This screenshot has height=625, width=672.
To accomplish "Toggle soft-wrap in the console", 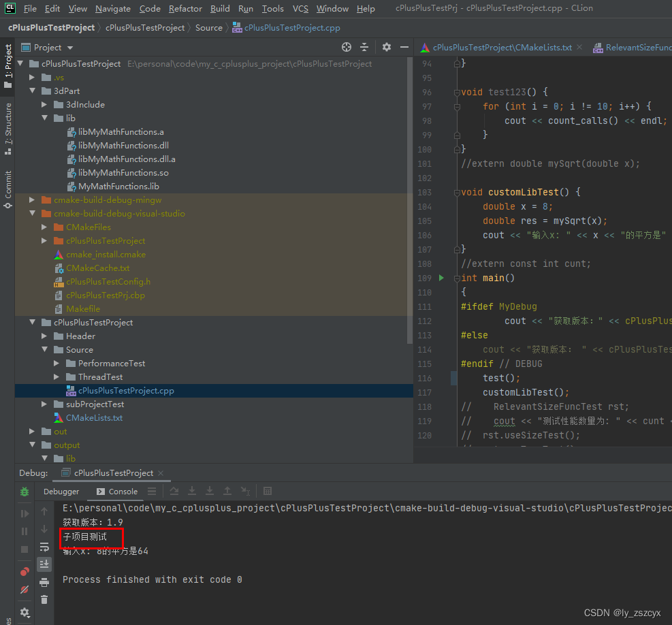I will [44, 546].
